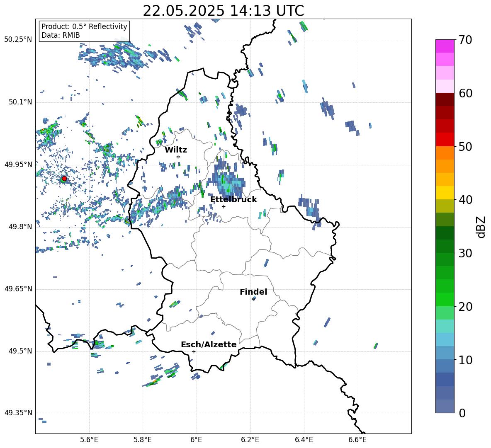The image size is (491, 448).
Task: Click the title 22.05.2025 14:13 UTC
Action: (x=223, y=11)
